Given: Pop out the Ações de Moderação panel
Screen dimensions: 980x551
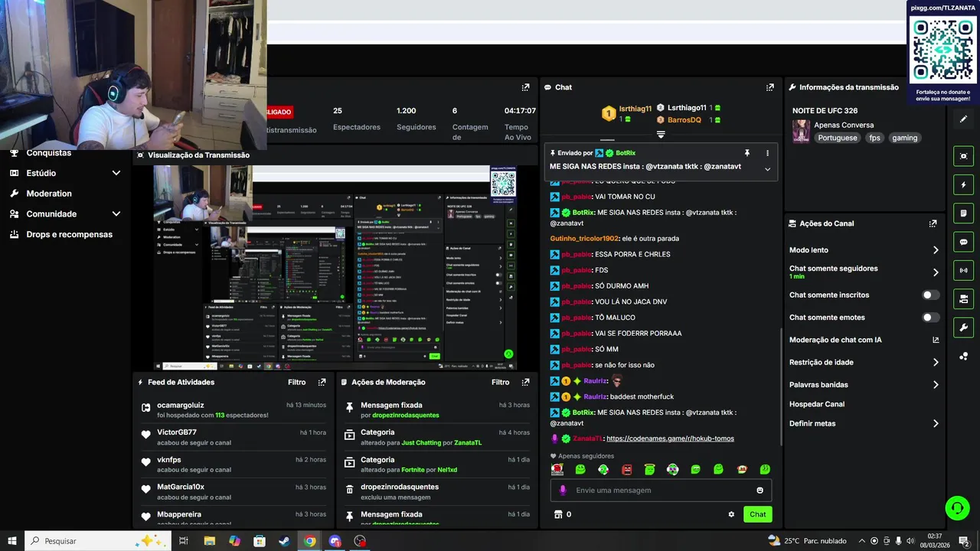Looking at the screenshot, I should (x=525, y=382).
